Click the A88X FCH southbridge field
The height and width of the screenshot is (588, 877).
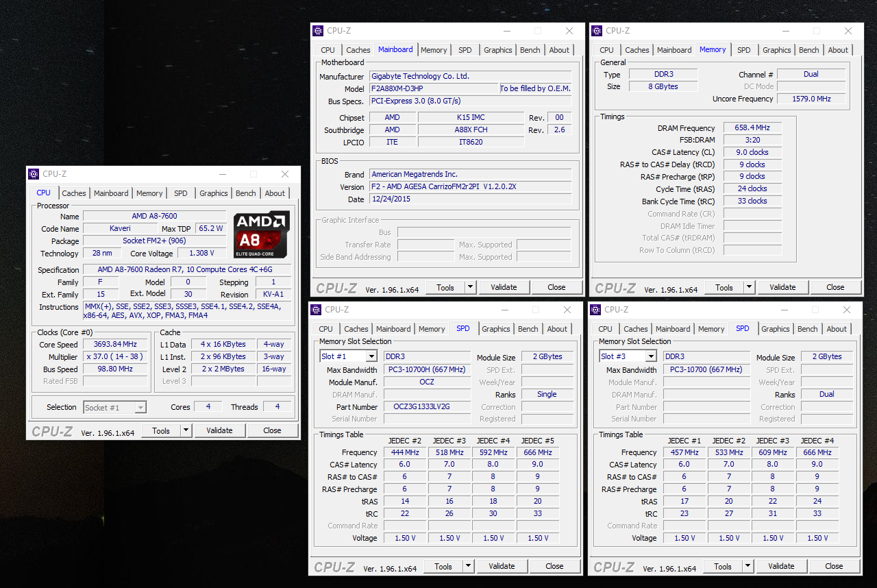tap(471, 130)
